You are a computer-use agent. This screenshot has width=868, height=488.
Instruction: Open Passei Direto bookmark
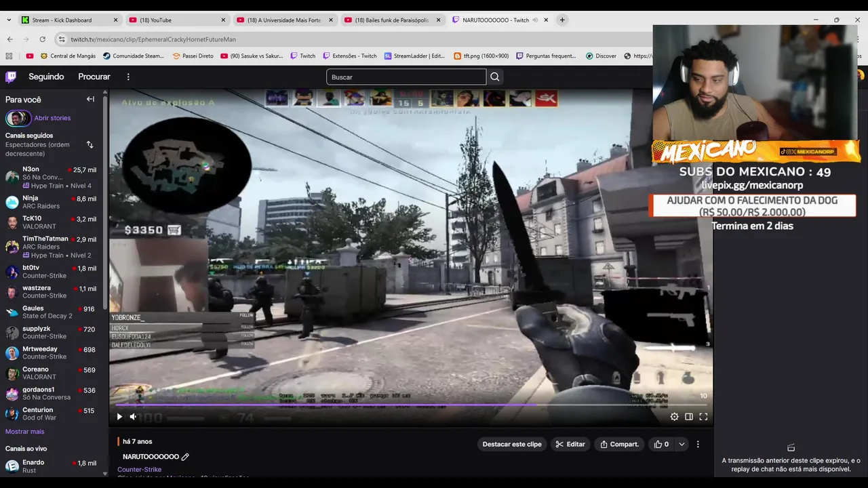point(193,56)
